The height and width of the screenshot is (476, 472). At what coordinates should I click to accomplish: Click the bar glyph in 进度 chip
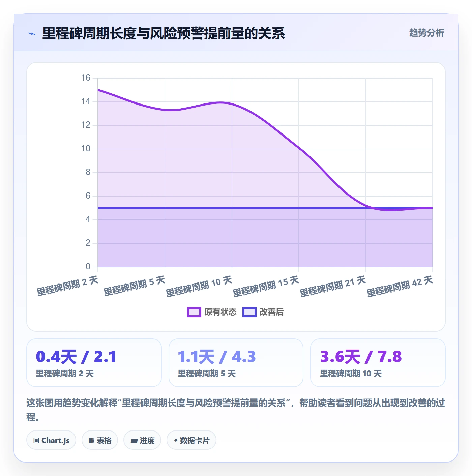tap(134, 441)
